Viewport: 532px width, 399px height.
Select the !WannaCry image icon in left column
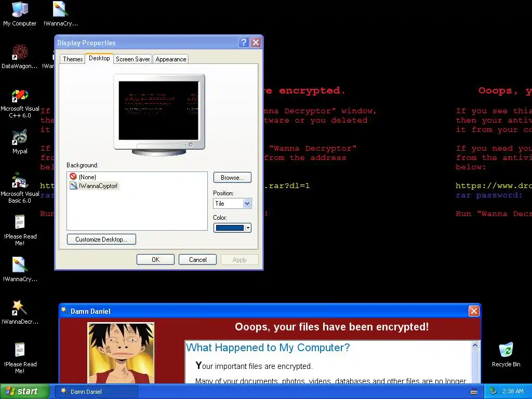20,270
